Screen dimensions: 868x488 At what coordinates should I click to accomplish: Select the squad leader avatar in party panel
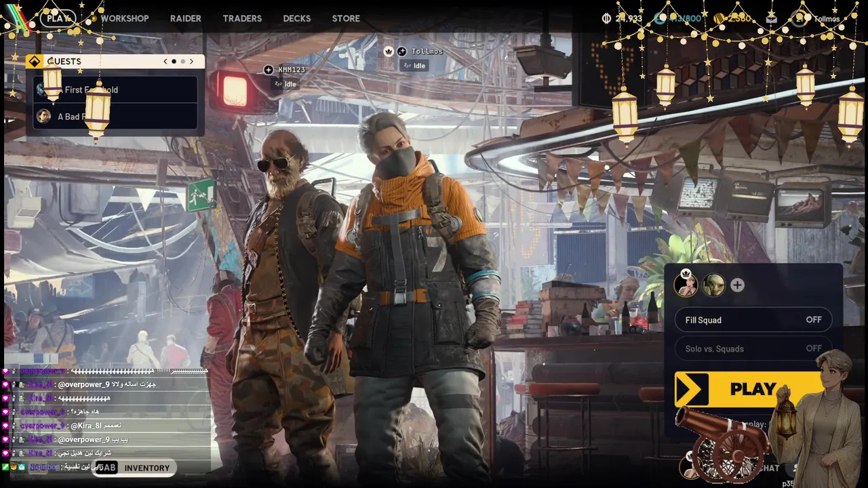(686, 285)
